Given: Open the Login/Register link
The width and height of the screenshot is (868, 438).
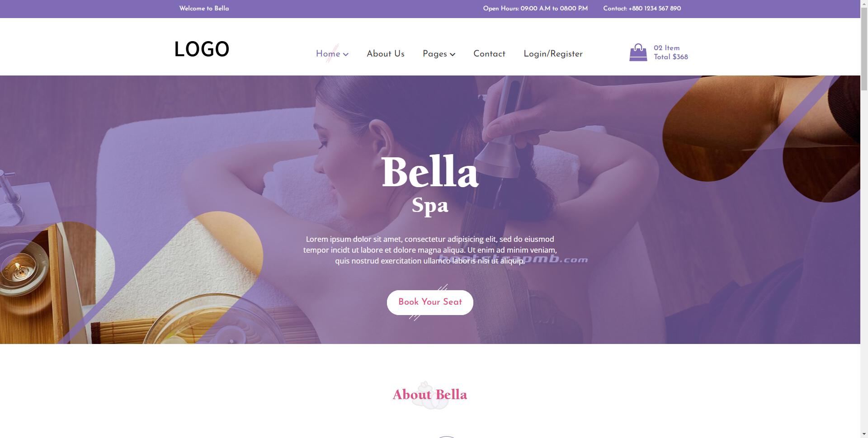Looking at the screenshot, I should (x=553, y=54).
